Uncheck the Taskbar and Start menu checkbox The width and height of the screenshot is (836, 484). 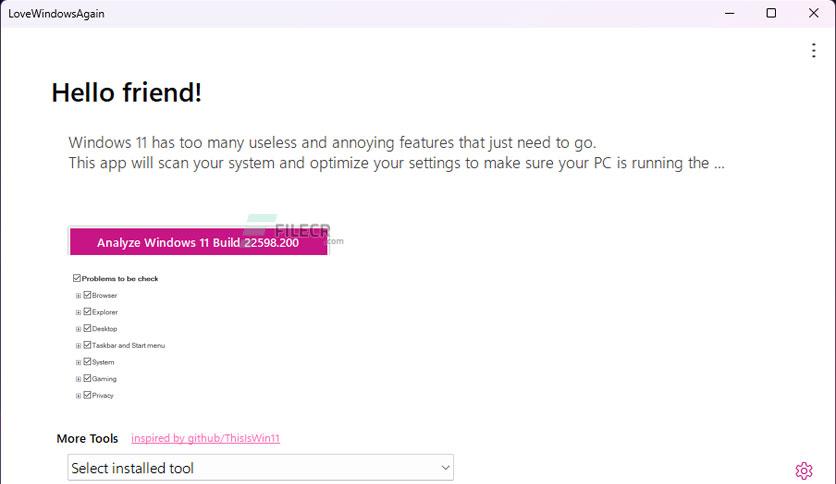87,345
